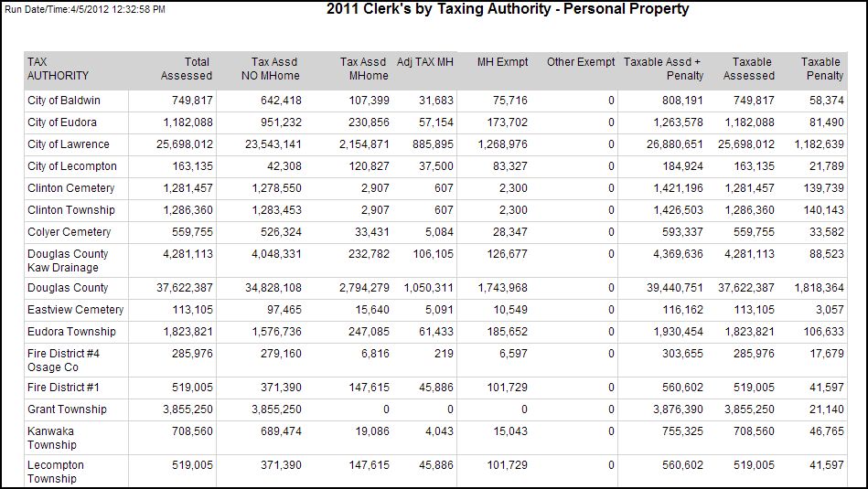The height and width of the screenshot is (489, 868).
Task: Click the Tax Assd NO MHome header
Action: pos(275,69)
